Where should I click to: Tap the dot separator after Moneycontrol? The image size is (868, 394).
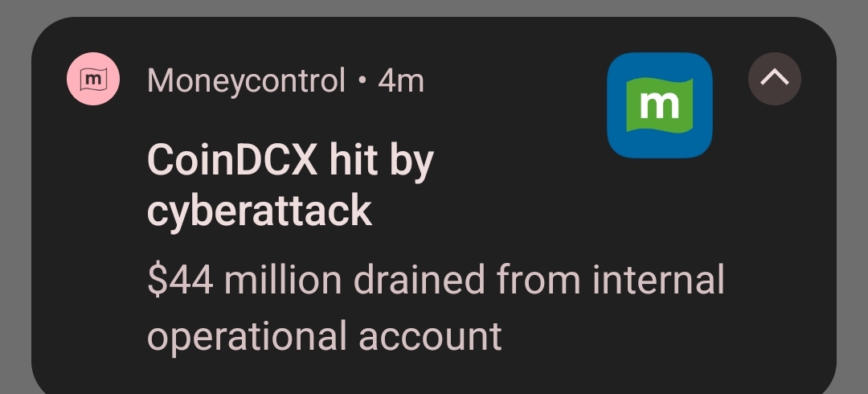point(362,81)
